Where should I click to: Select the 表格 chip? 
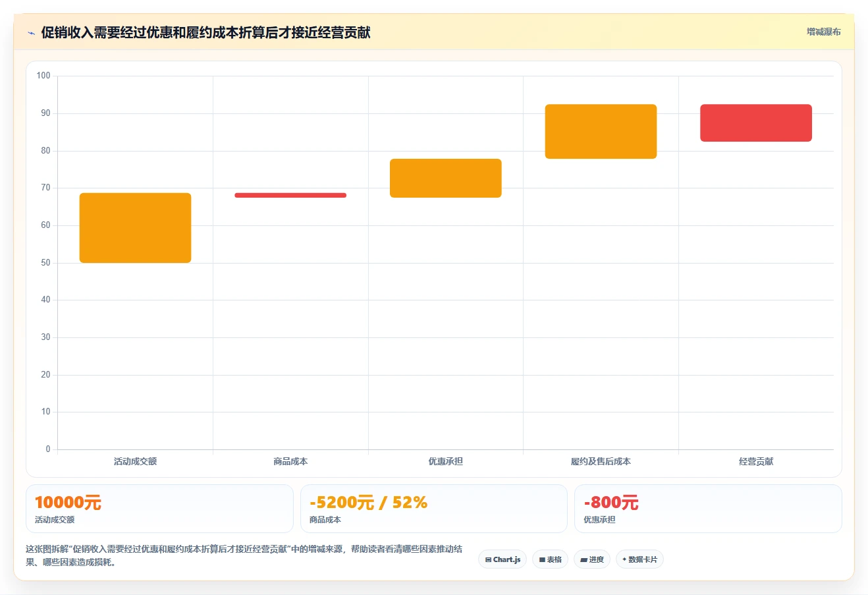point(550,559)
